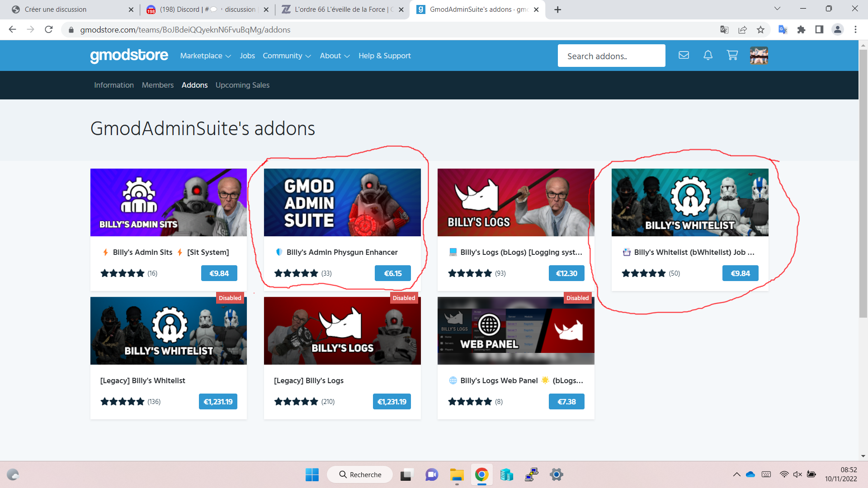
Task: Open Billy's Logs (bLogs) title link
Action: click(x=516, y=252)
